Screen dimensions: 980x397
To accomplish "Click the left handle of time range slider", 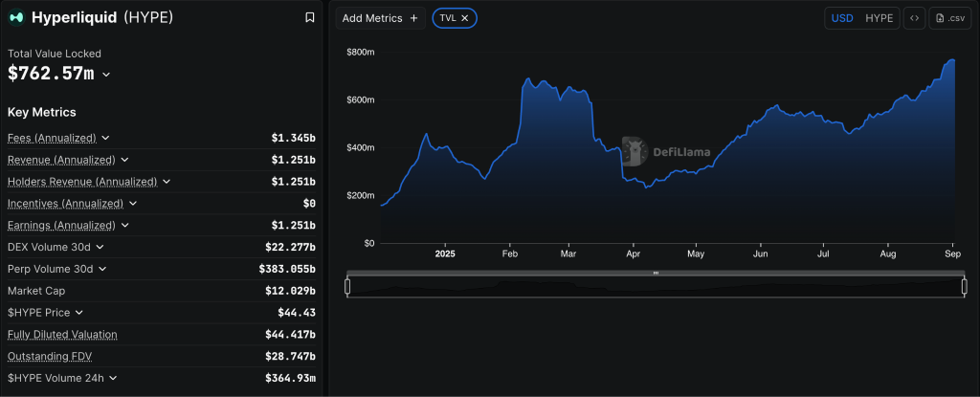I will (347, 286).
